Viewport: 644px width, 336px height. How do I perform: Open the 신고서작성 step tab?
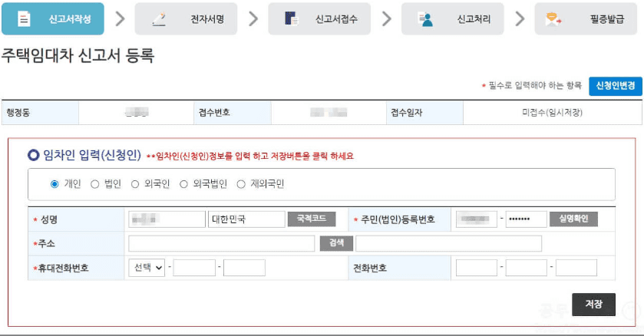click(53, 19)
